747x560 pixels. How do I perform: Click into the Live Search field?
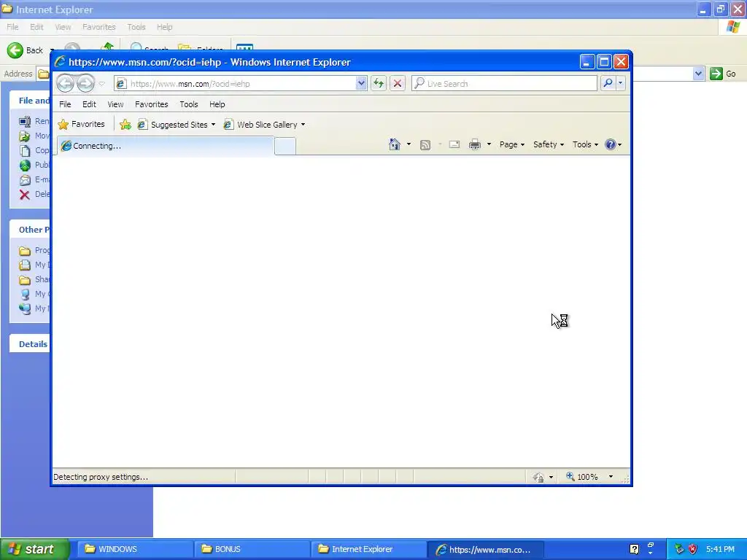[x=504, y=83]
